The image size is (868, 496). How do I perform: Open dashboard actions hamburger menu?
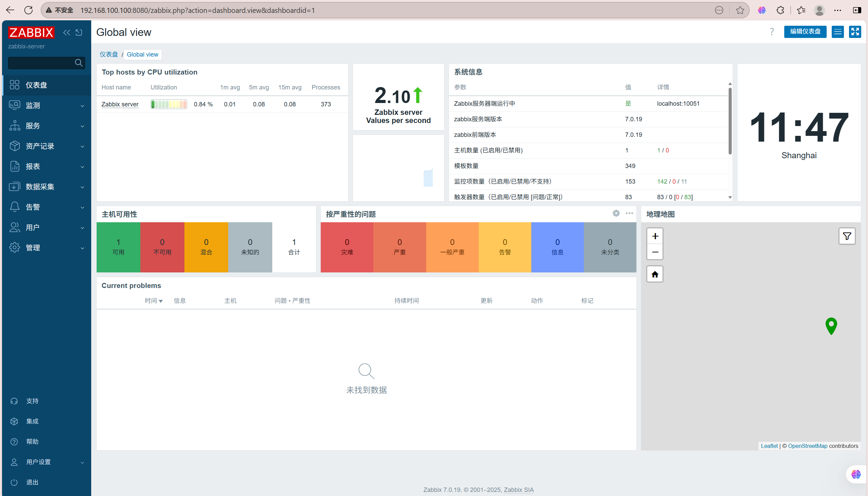coord(837,32)
